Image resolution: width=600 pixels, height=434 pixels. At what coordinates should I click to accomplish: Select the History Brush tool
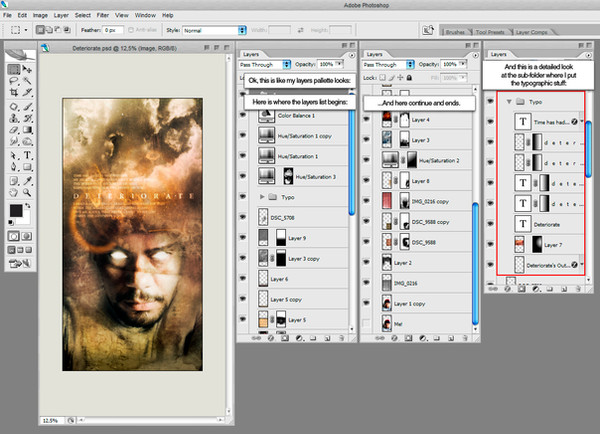click(x=27, y=118)
